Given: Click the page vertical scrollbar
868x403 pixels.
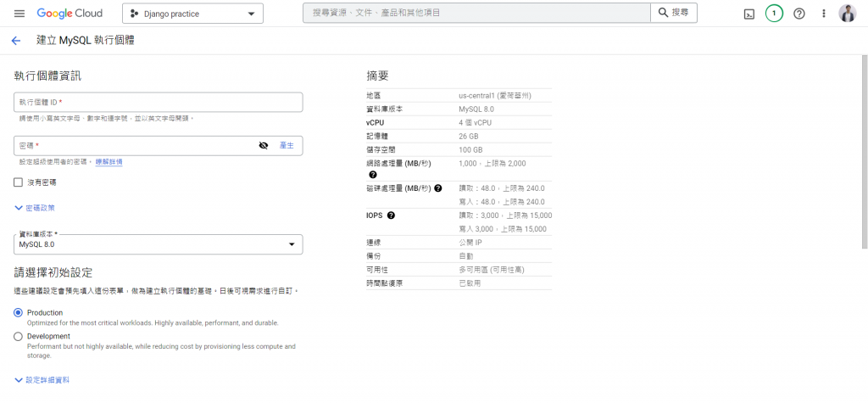Looking at the screenshot, I should [865, 151].
